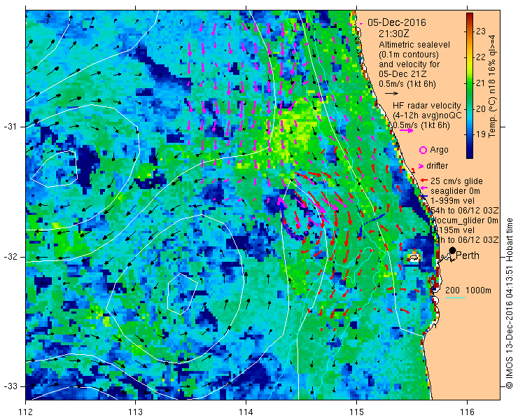Click the '(4-12h avg)noQC' text
Image resolution: width=518 pixels, height=420 pixels.
(427, 115)
